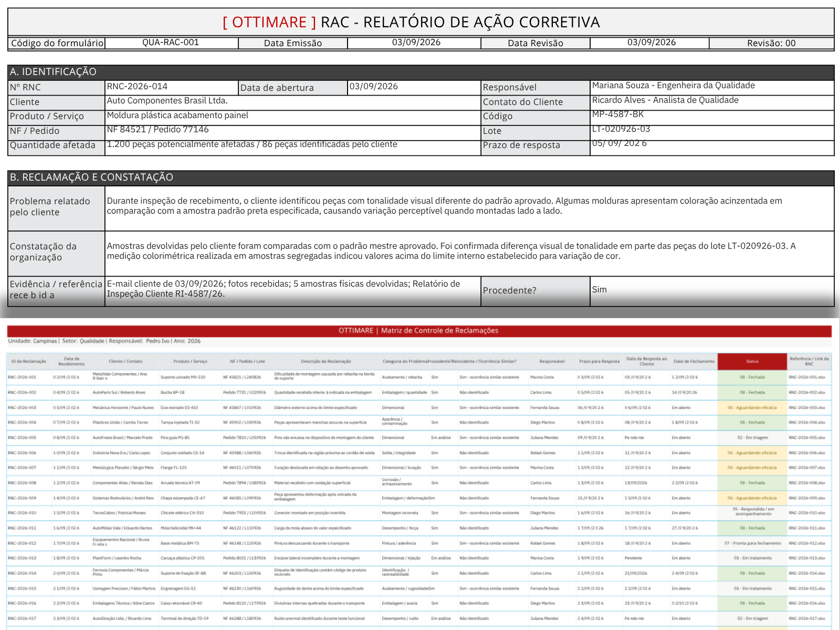
Task: Click client 'Auto Componentes Brasil Ltda.'
Action: point(167,101)
